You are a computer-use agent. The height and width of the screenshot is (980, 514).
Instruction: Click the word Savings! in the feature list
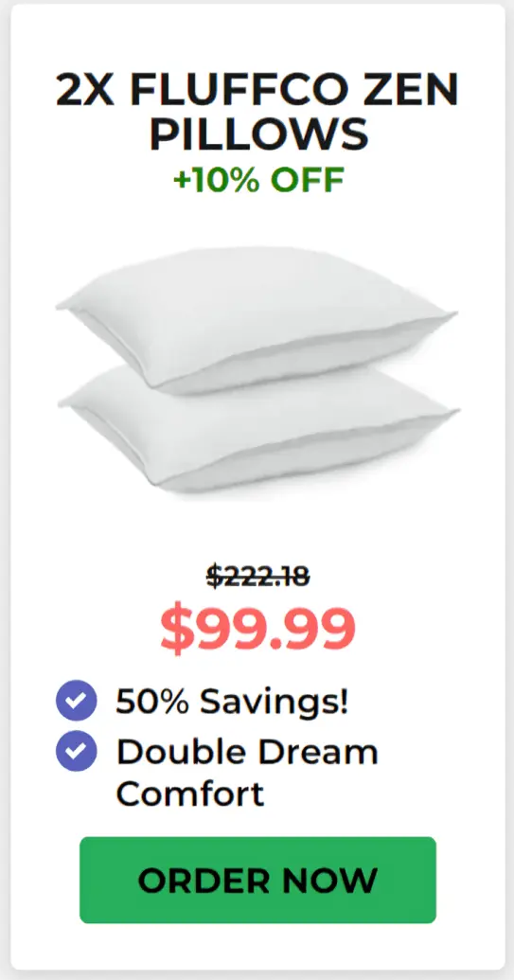pos(275,702)
